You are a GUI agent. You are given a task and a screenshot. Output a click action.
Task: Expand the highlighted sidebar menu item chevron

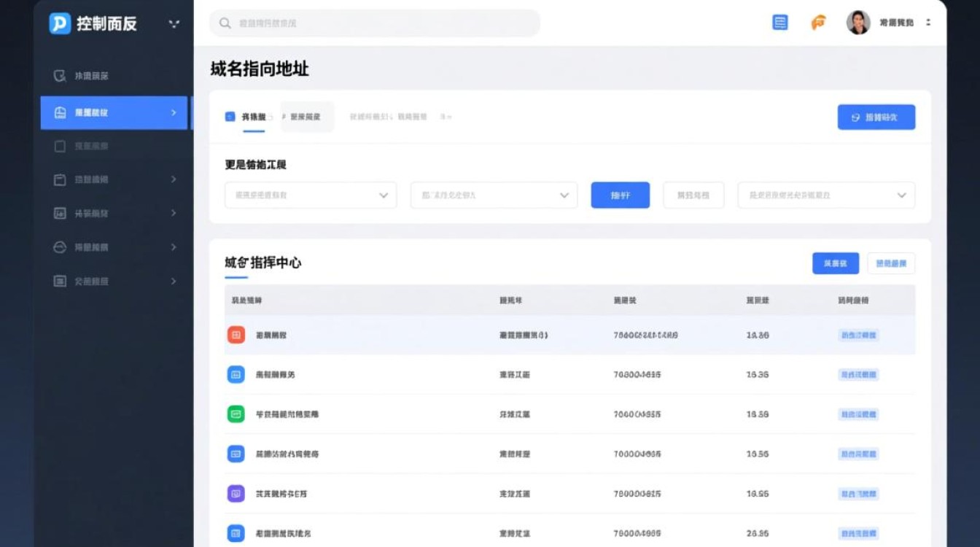tap(174, 112)
